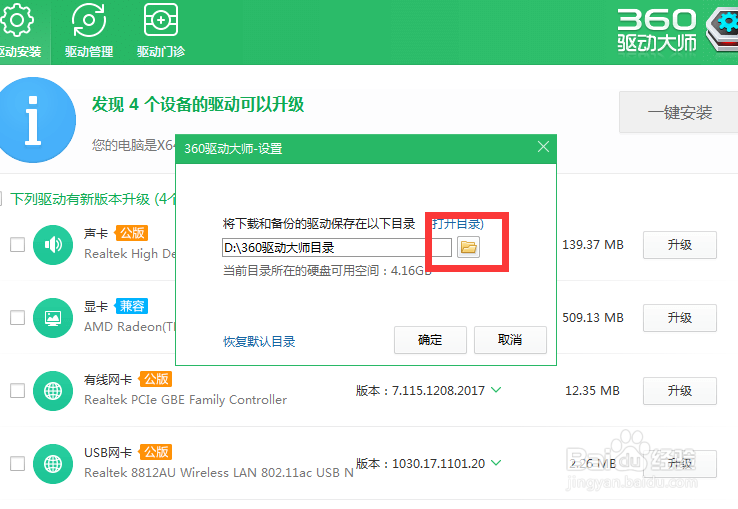Click the 一键安装 button
This screenshot has height=509, width=738.
[x=679, y=113]
